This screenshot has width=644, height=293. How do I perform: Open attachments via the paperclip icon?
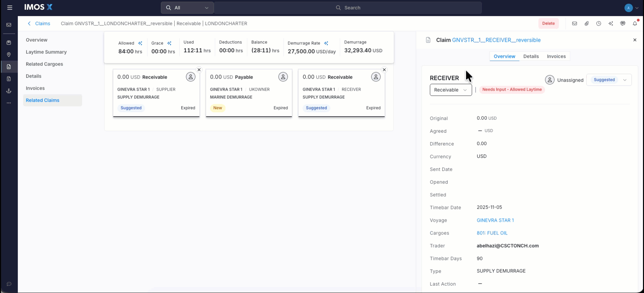tap(587, 24)
